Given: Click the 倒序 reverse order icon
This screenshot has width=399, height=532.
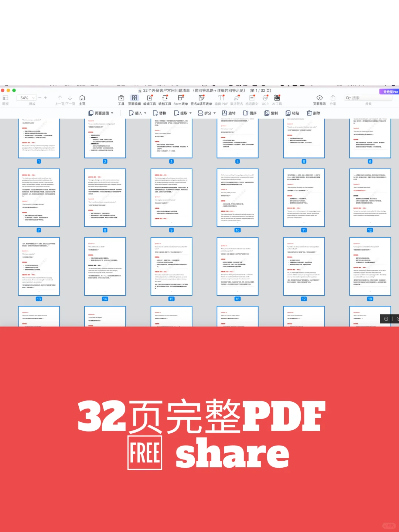Looking at the screenshot, I should [x=250, y=113].
